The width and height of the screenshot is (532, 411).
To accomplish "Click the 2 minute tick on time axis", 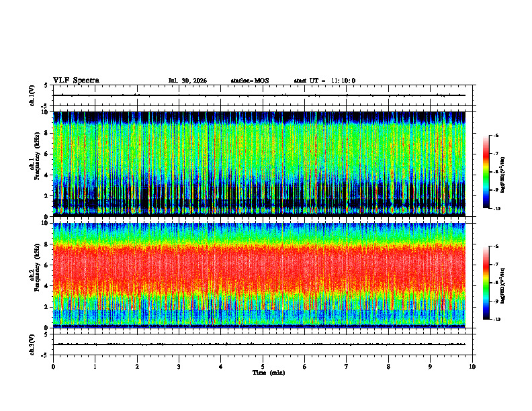I will click(137, 367).
